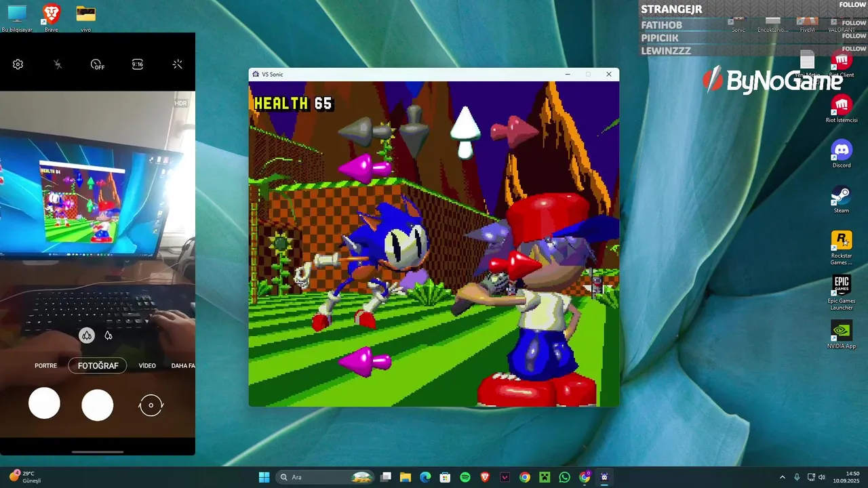Open the Windows Start menu
Viewport: 868px width, 488px height.
264,477
